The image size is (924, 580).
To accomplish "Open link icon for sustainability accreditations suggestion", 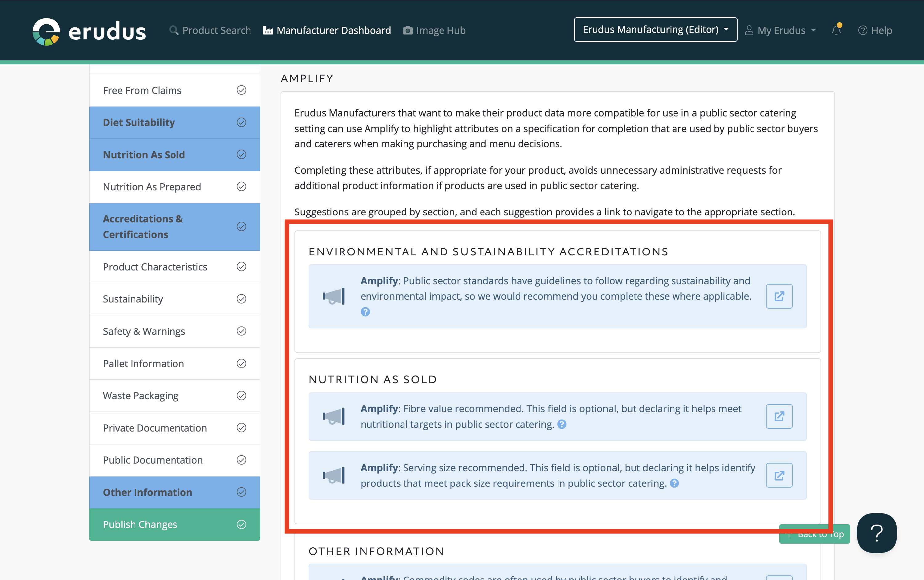I will click(779, 296).
